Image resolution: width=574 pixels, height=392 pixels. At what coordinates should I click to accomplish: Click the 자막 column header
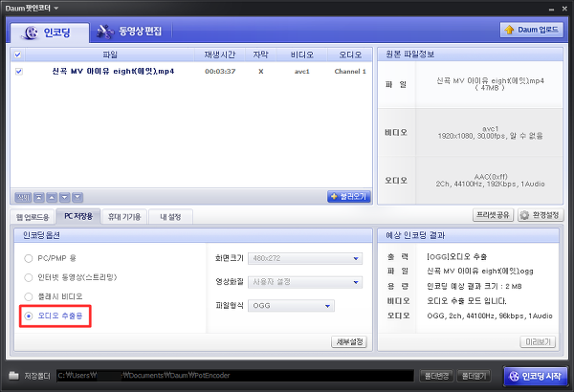(x=260, y=54)
